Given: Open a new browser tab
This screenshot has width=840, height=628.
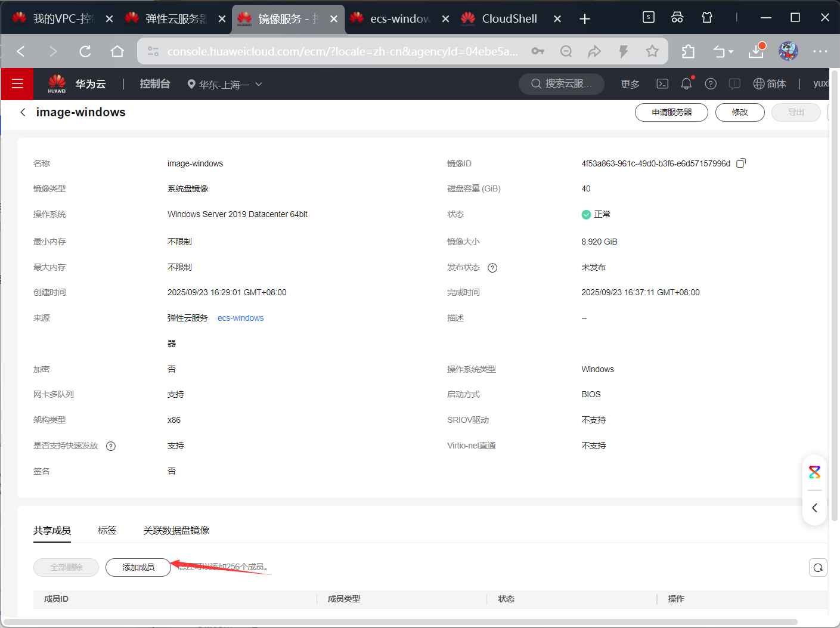Looking at the screenshot, I should pyautogui.click(x=585, y=19).
